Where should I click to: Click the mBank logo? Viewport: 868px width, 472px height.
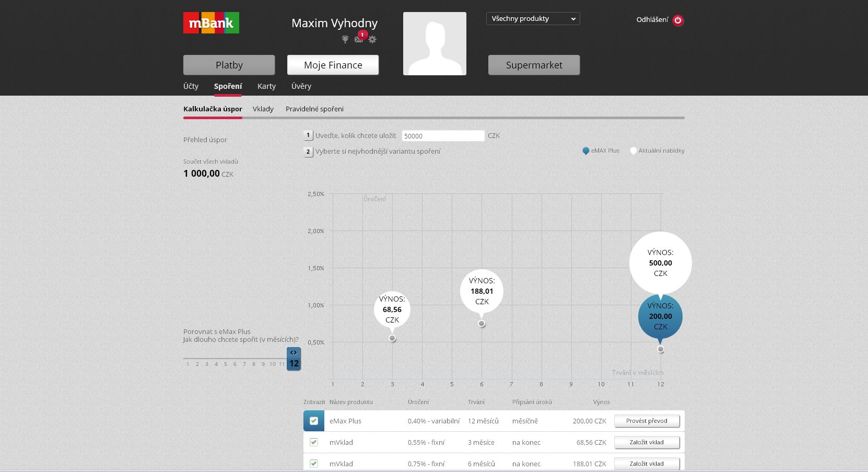(x=211, y=23)
